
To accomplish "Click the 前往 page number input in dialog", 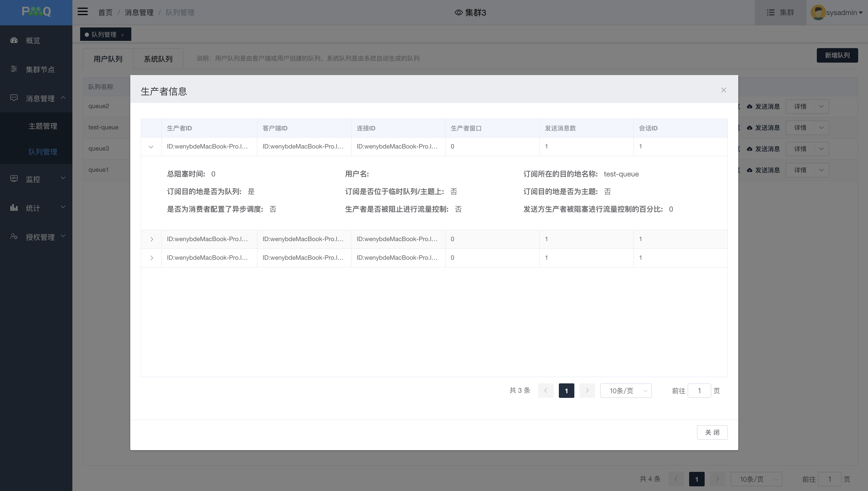I will [699, 391].
